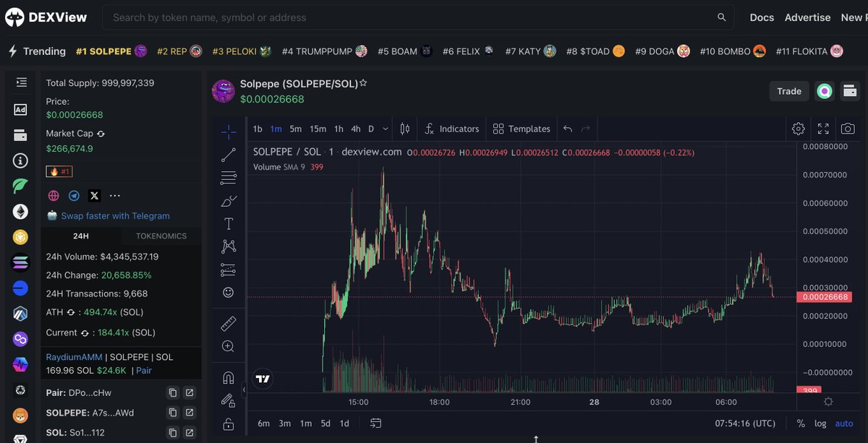Open the info circle sidebar icon
868x443 pixels.
click(x=20, y=160)
